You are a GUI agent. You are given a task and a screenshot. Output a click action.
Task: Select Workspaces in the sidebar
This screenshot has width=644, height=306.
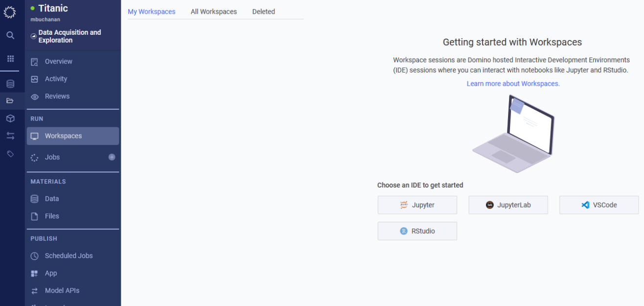click(x=73, y=136)
